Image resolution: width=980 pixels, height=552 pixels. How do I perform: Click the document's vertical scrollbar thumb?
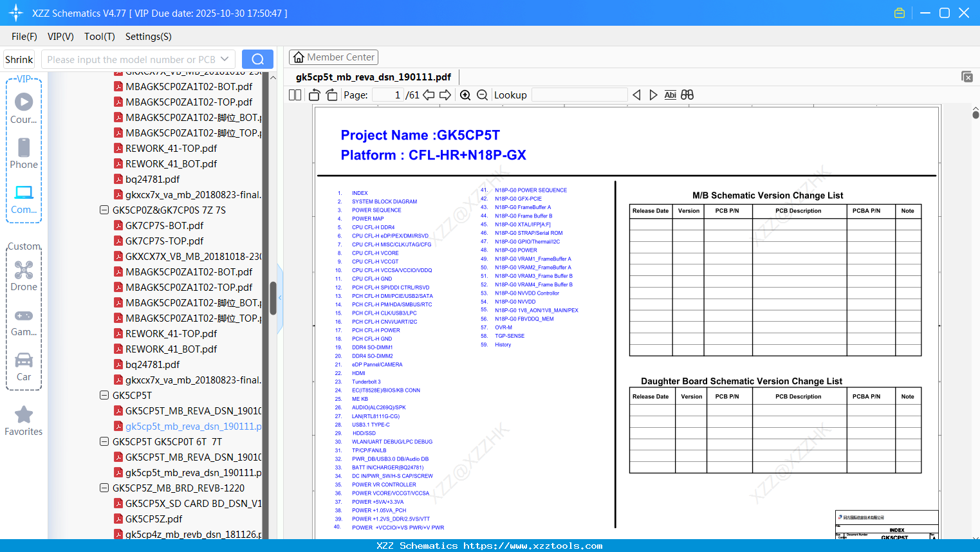[975, 115]
